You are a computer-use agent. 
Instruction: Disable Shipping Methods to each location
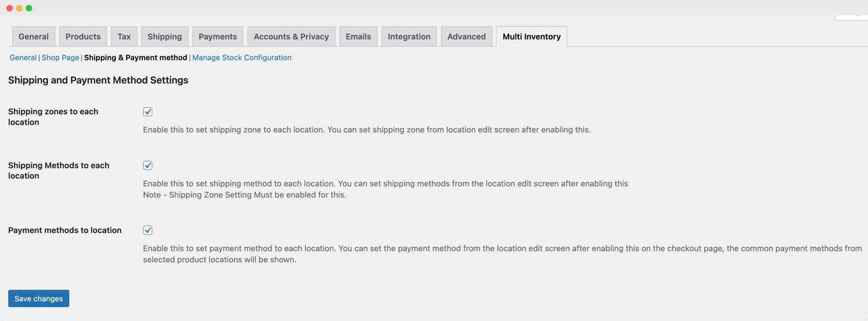pyautogui.click(x=148, y=165)
